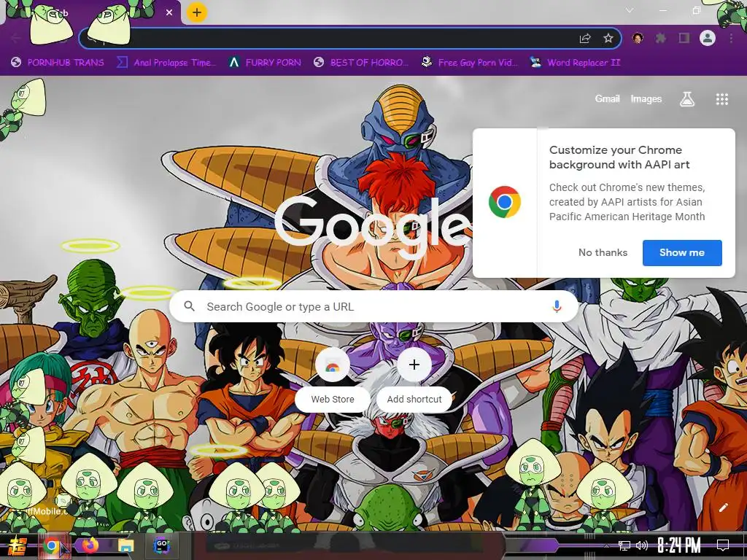Viewport: 747px width, 560px height.
Task: Toggle the Chrome side panel
Action: [x=684, y=38]
